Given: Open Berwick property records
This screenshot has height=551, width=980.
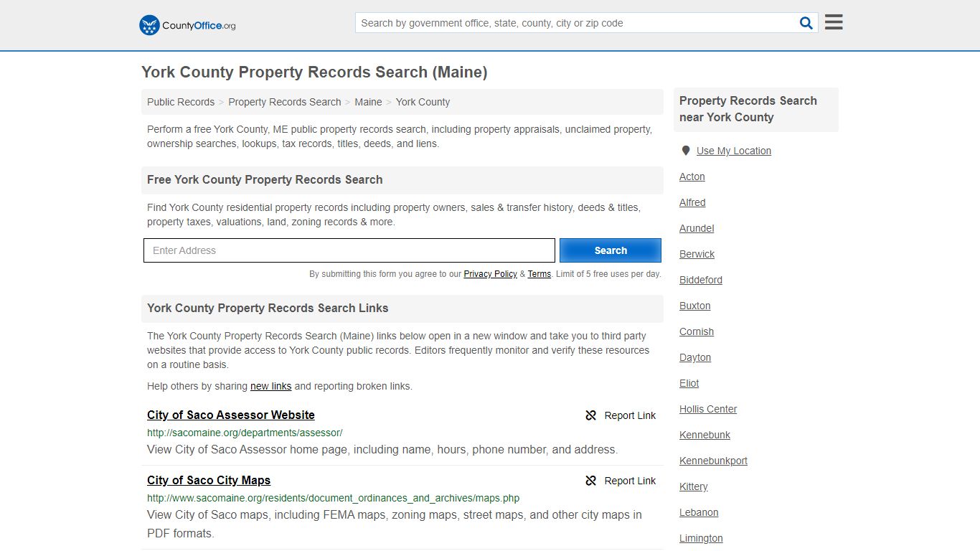Looking at the screenshot, I should tap(697, 254).
